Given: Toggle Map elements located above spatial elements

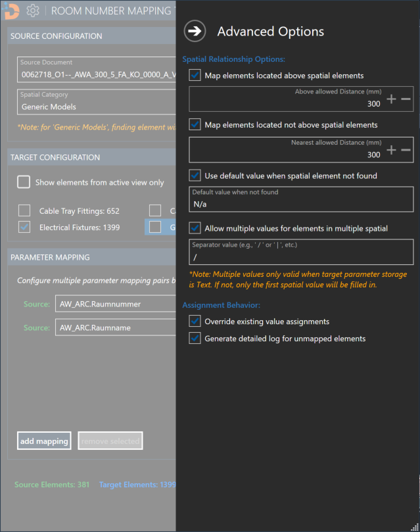Looking at the screenshot, I should pyautogui.click(x=195, y=76).
